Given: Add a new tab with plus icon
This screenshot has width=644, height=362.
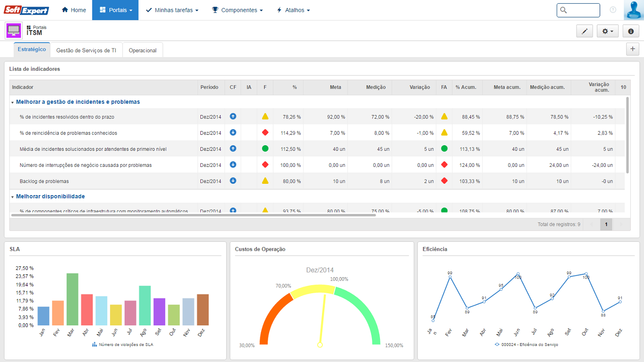Looking at the screenshot, I should coord(633,49).
